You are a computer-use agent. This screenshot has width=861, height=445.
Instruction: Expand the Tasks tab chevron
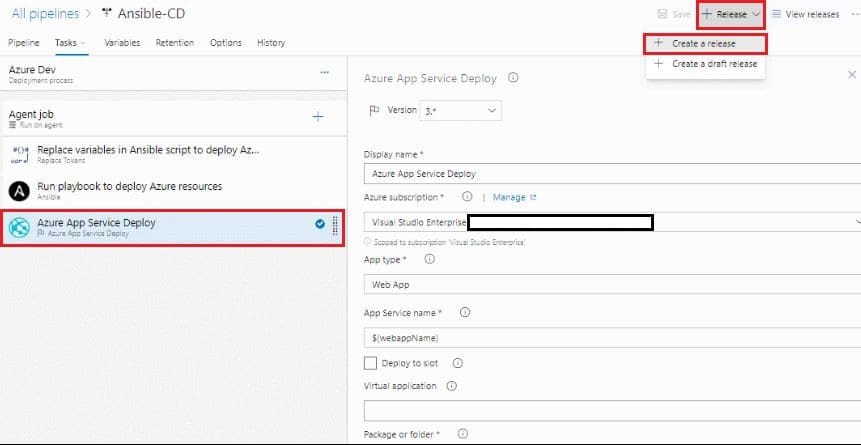tap(83, 43)
